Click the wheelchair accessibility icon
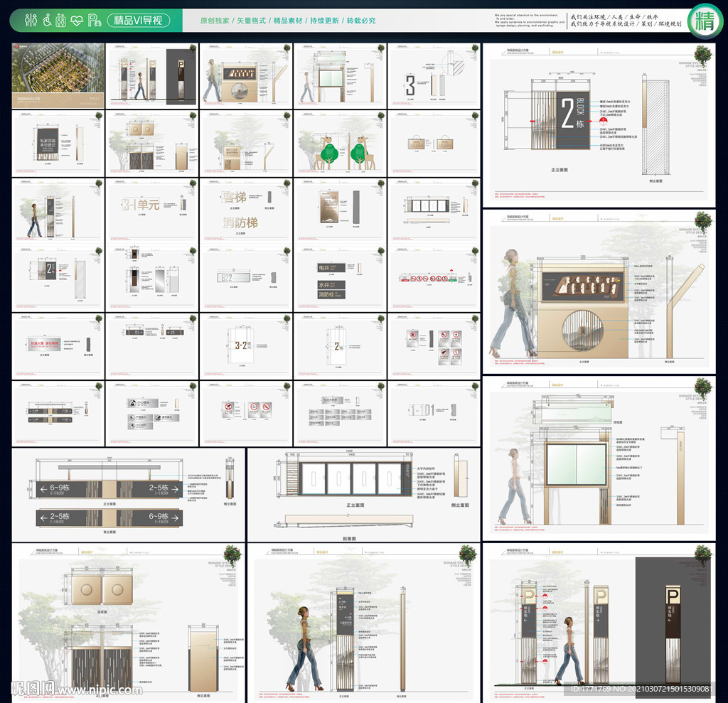728x703 pixels. (45, 20)
